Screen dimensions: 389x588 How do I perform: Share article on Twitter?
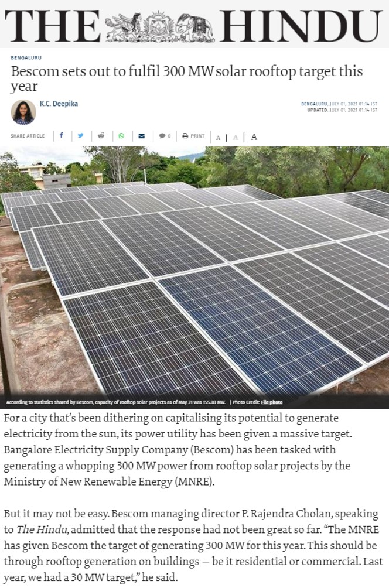point(81,136)
